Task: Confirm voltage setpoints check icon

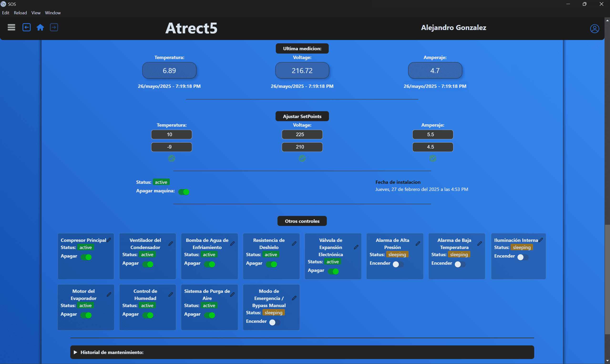Action: point(302,159)
